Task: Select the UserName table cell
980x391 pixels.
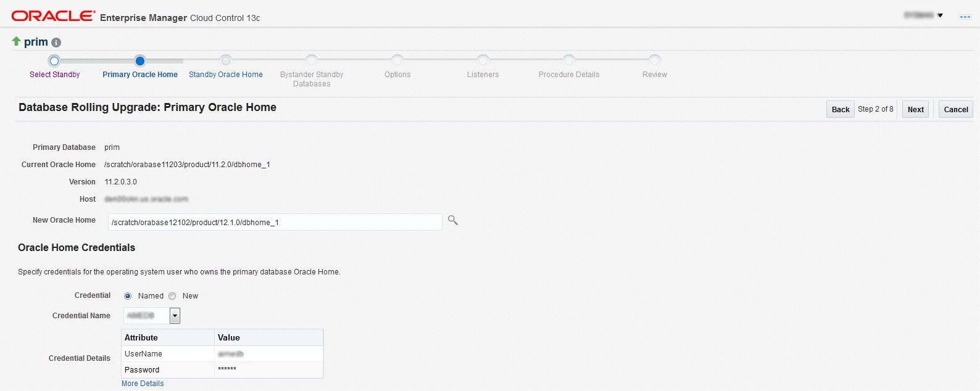Action: click(168, 354)
